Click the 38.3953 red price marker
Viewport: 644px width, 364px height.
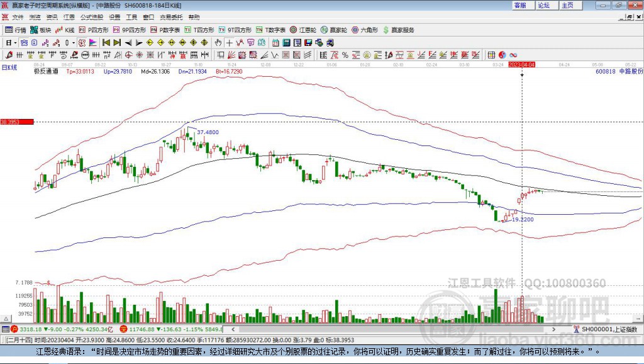[x=17, y=122]
